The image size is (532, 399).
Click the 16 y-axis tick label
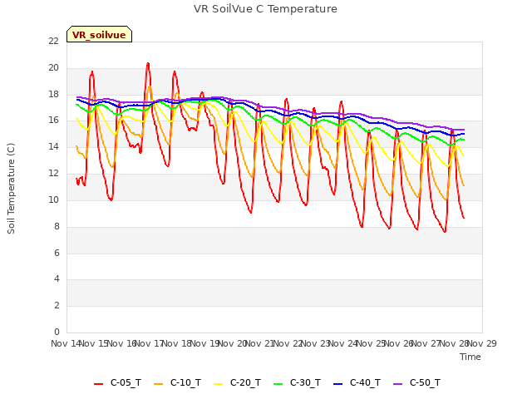pos(53,121)
